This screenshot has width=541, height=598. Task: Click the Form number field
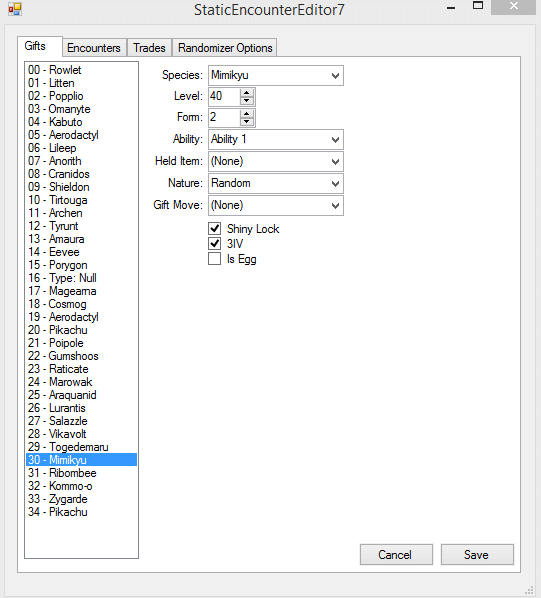click(x=224, y=117)
